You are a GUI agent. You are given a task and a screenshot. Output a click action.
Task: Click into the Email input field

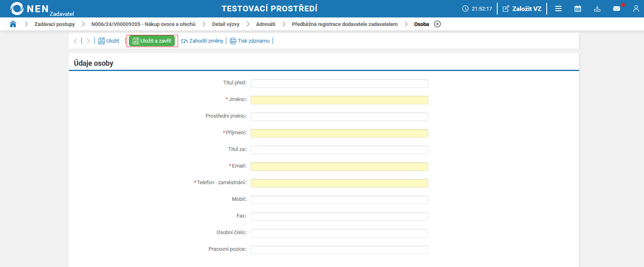click(339, 166)
